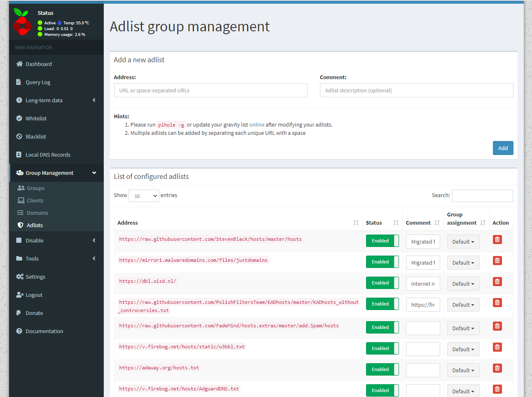Toggle Enabled status for StevenBlack hosts

tap(383, 241)
